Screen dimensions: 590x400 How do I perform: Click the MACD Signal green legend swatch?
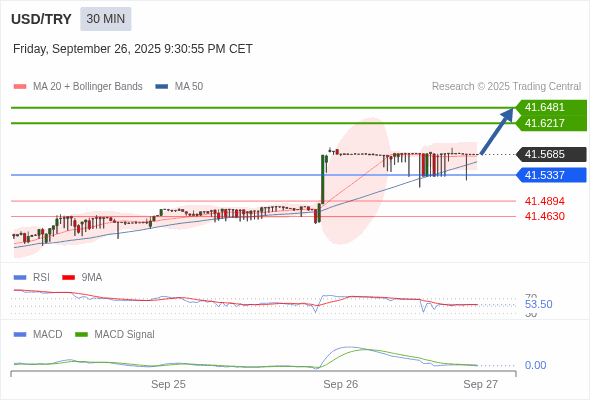81,335
